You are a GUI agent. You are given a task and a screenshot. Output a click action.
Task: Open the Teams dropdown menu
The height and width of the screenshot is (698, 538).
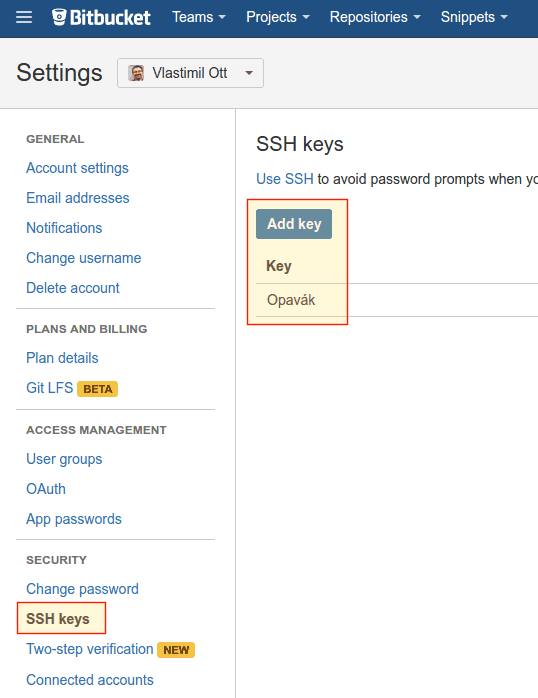(x=199, y=17)
